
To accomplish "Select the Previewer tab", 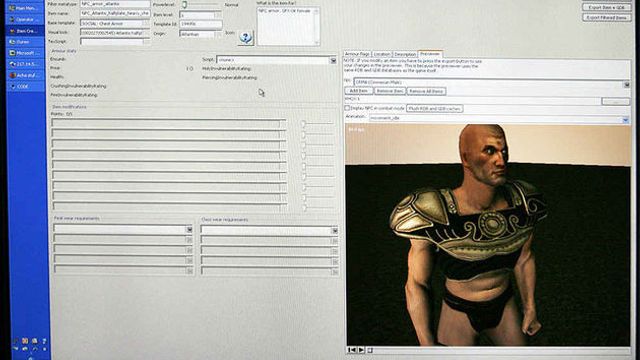I will click(x=430, y=53).
